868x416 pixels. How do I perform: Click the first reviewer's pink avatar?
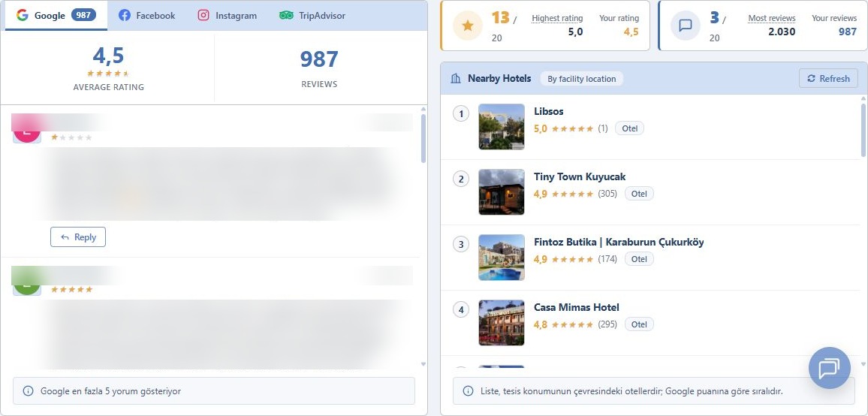[x=26, y=129]
